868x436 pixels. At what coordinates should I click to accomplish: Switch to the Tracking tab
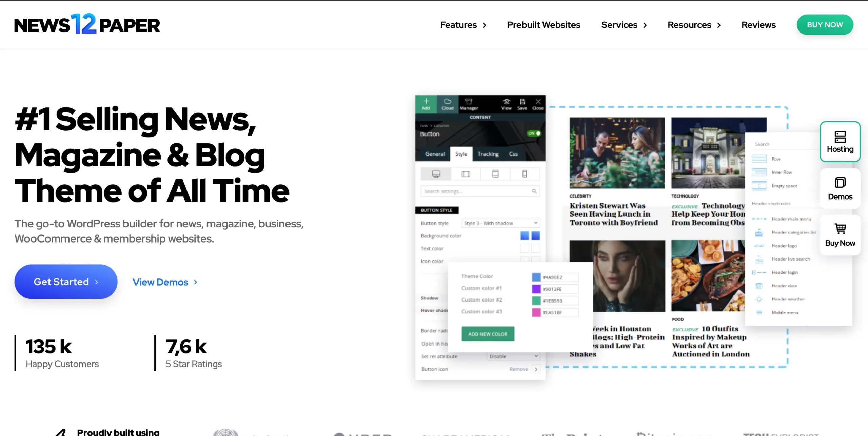pyautogui.click(x=488, y=154)
